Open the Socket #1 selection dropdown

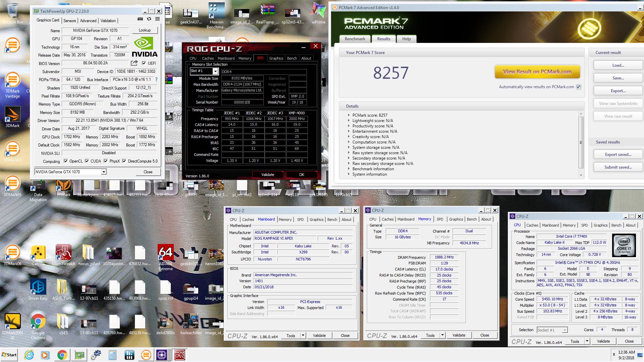tap(565, 330)
